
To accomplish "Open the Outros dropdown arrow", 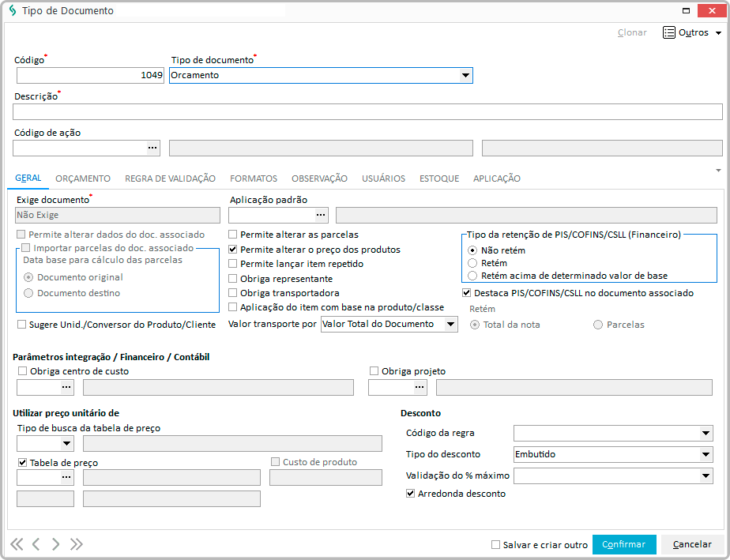I will [718, 33].
